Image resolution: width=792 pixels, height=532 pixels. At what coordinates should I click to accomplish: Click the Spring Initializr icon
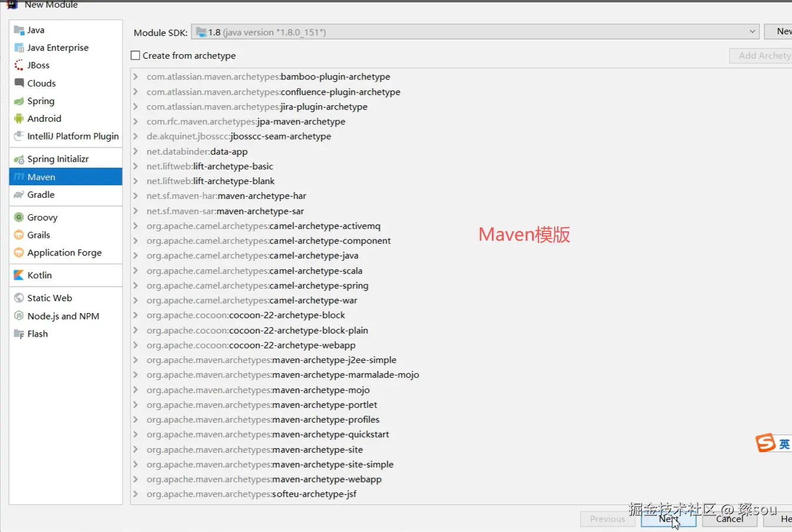tap(19, 159)
